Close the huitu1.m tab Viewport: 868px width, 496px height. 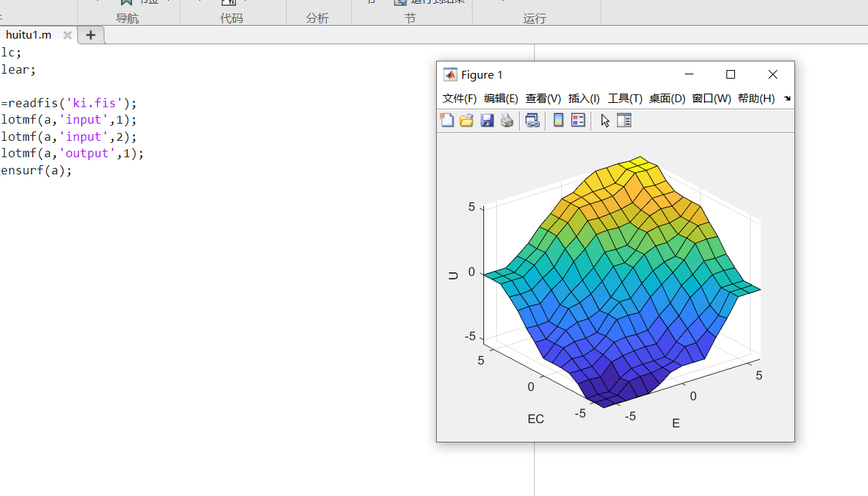point(67,35)
